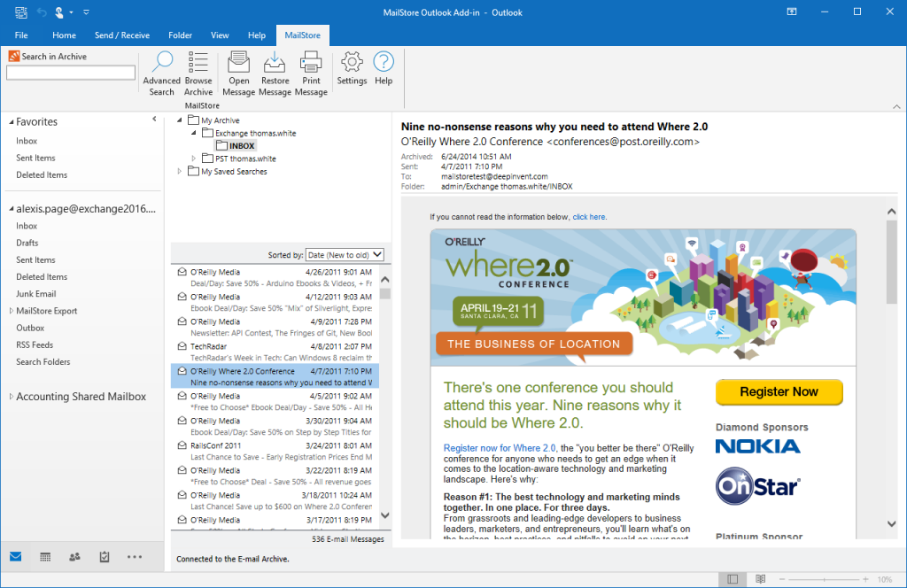907x588 pixels.
Task: Open People view from bottom navigation
Action: (x=74, y=556)
